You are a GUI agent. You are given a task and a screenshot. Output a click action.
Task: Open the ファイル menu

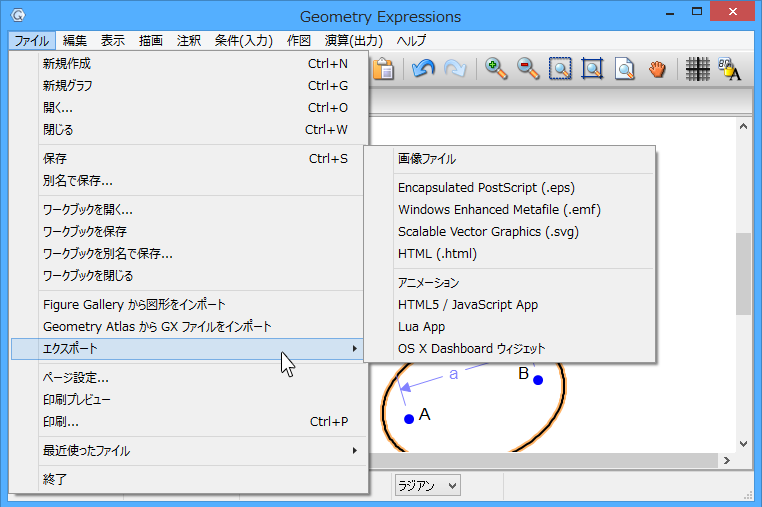point(32,40)
